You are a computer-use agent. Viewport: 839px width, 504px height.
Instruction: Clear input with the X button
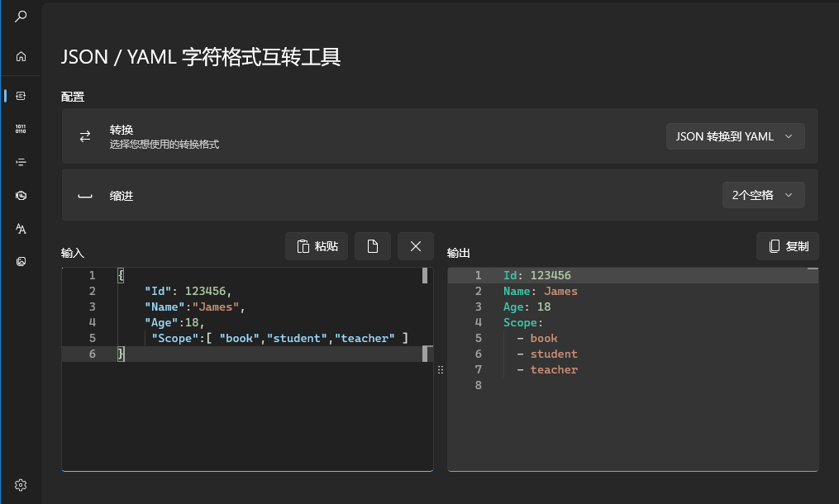(415, 246)
